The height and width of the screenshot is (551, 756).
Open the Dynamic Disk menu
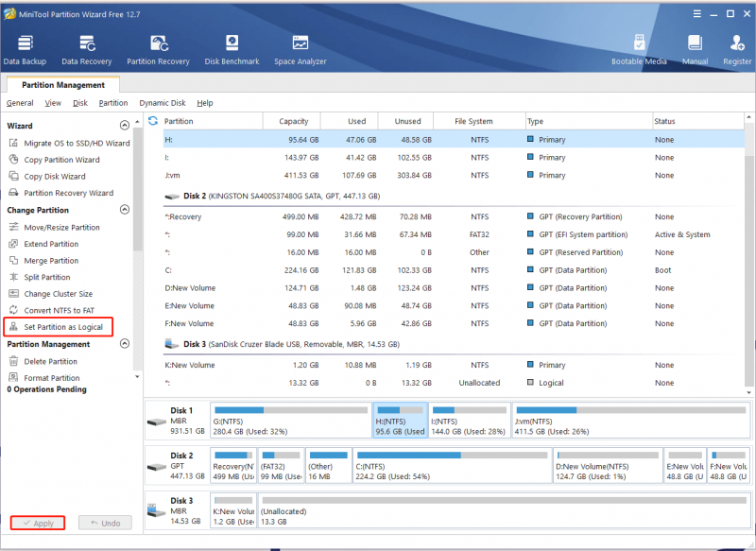click(x=163, y=103)
